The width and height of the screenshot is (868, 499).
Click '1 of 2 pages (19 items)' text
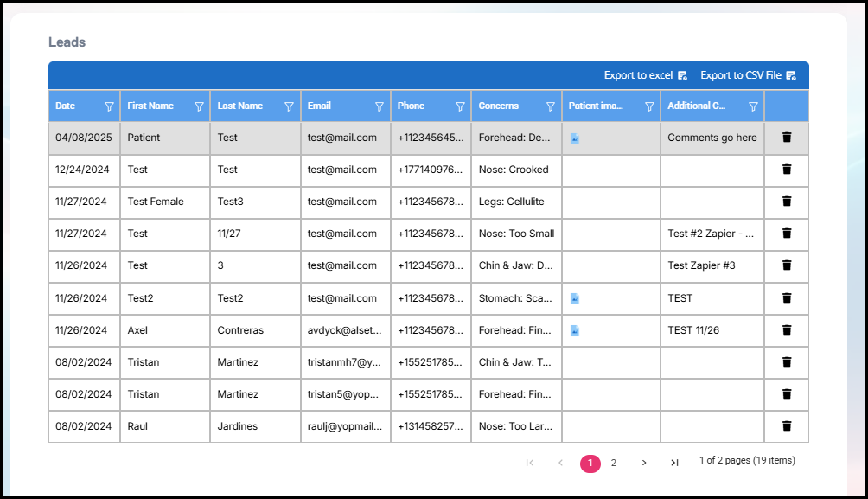(x=747, y=461)
